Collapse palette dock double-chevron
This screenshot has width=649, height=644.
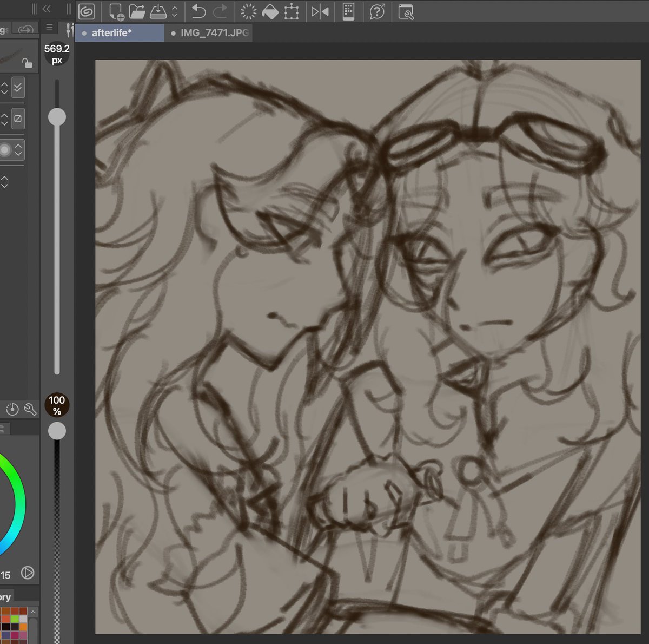pos(47,9)
